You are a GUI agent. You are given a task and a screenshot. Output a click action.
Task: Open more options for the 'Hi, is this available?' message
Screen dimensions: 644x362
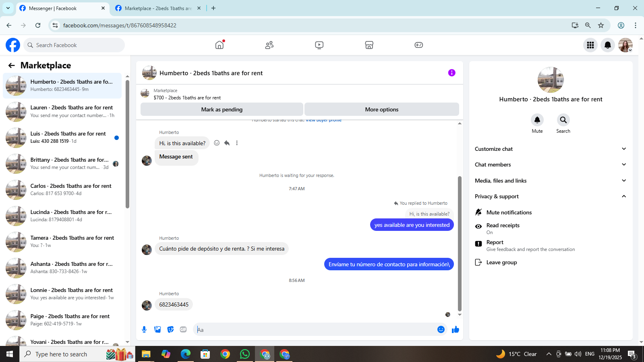pyautogui.click(x=237, y=143)
